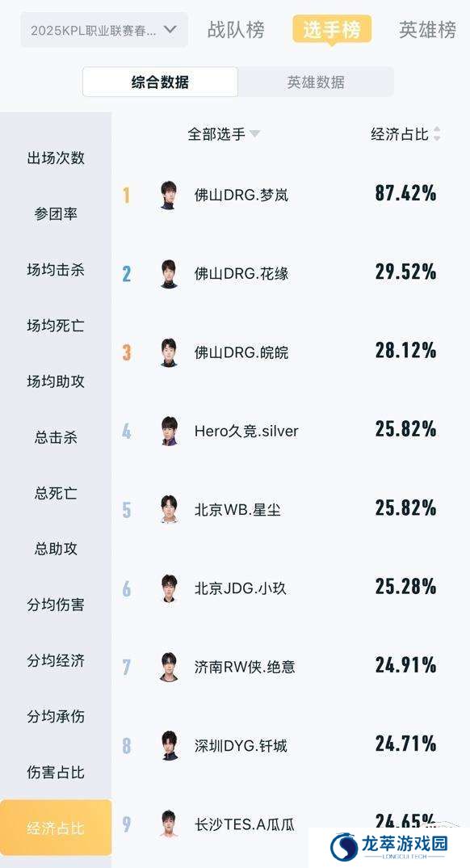Switch to the 战队榜 tab
This screenshot has height=868, width=470.
point(236,30)
